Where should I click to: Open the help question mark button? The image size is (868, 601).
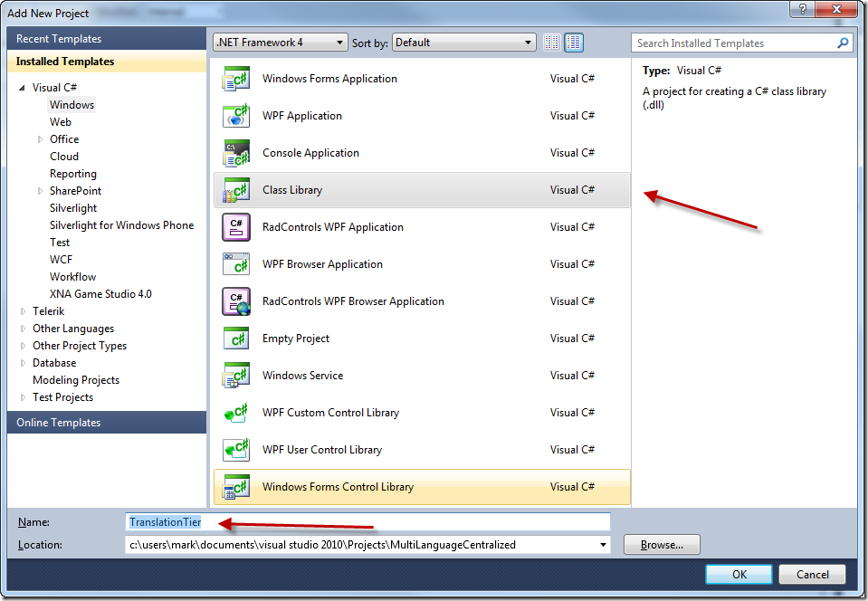(802, 9)
